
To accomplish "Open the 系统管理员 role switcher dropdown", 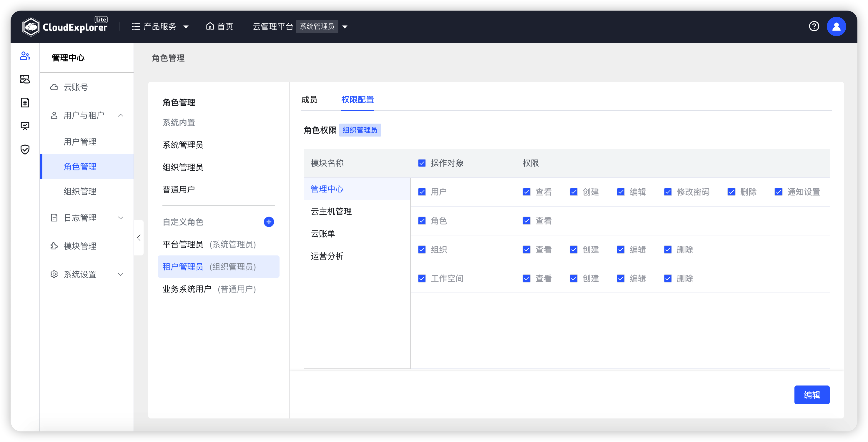I will [x=345, y=27].
